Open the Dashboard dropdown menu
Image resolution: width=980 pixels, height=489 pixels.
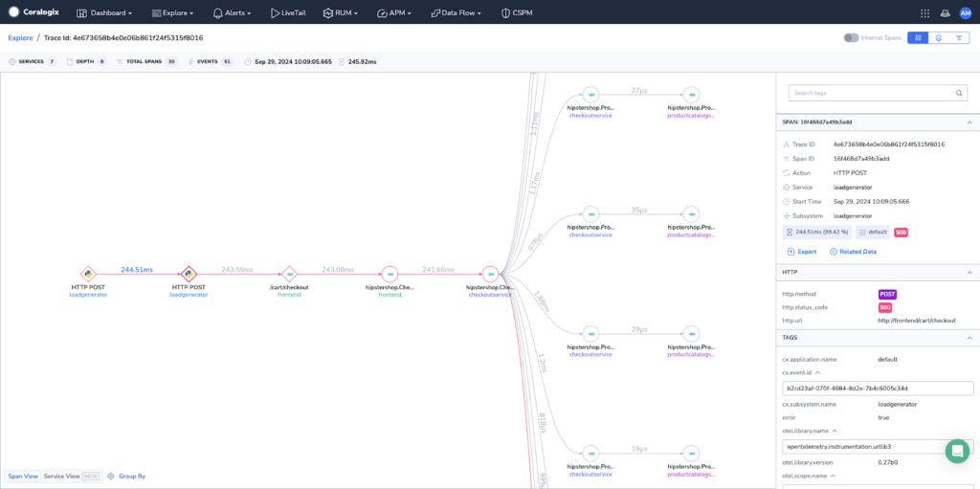[104, 12]
